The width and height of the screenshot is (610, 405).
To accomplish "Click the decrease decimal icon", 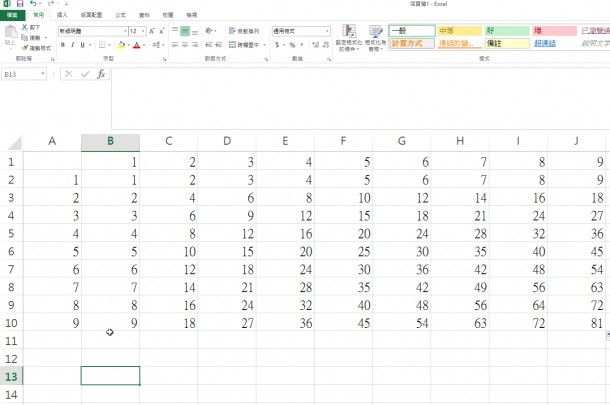I will point(326,45).
